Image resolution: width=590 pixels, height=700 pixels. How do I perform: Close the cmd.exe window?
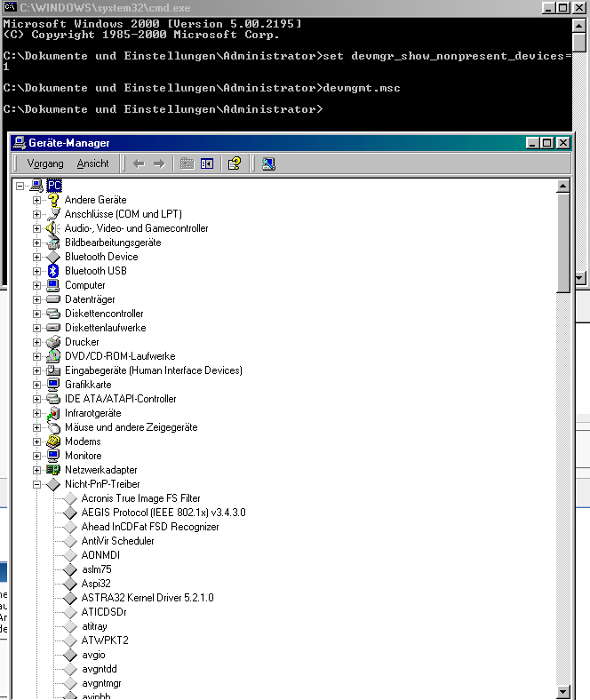coord(579,8)
